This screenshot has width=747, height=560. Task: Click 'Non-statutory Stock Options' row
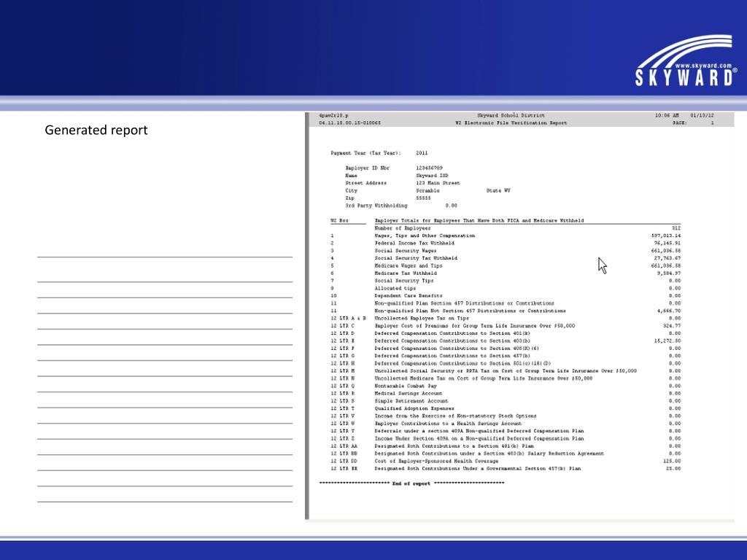506,416
